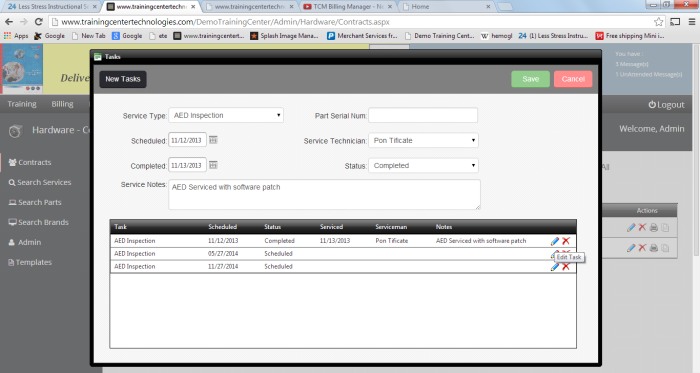
Task: Go to Search Parts in sidebar
Action: [35, 203]
